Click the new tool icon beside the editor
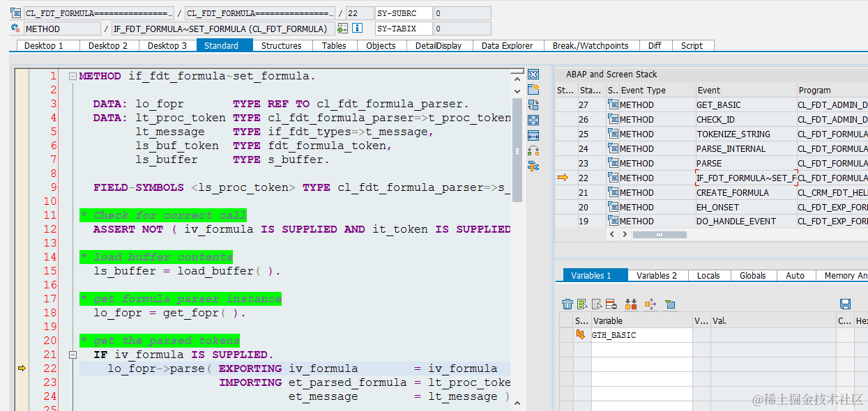The height and width of the screenshot is (411, 868). coord(533,90)
